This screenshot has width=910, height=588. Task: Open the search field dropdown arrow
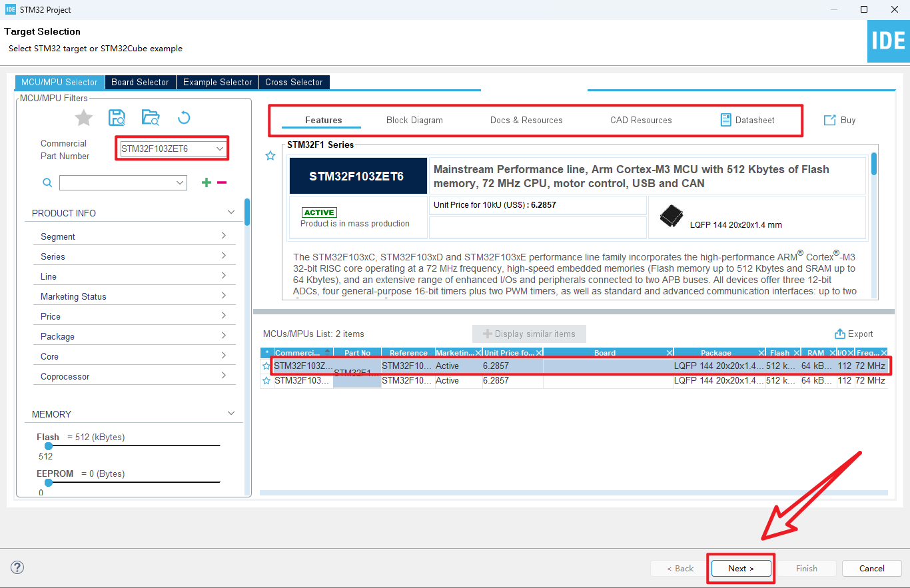click(180, 182)
